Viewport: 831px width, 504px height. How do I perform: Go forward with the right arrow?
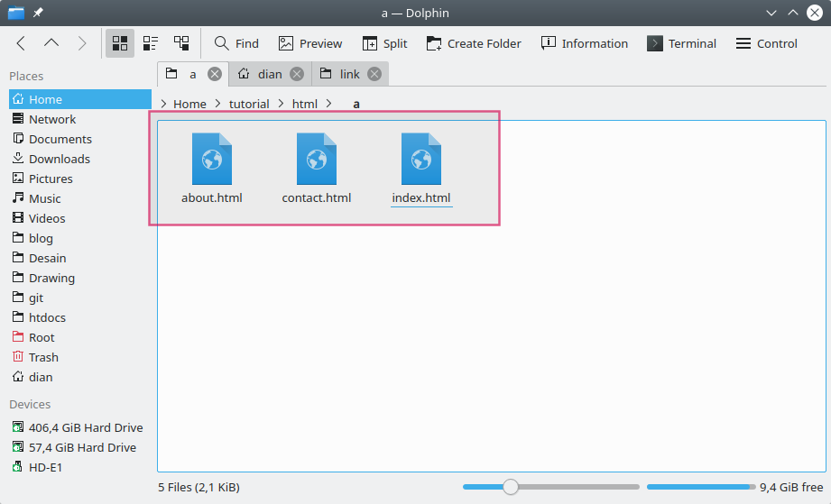pyautogui.click(x=81, y=43)
